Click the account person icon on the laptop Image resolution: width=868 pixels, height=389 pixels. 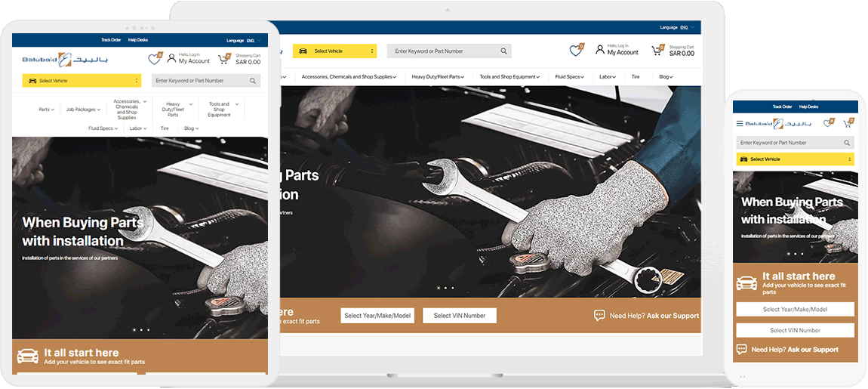(600, 49)
